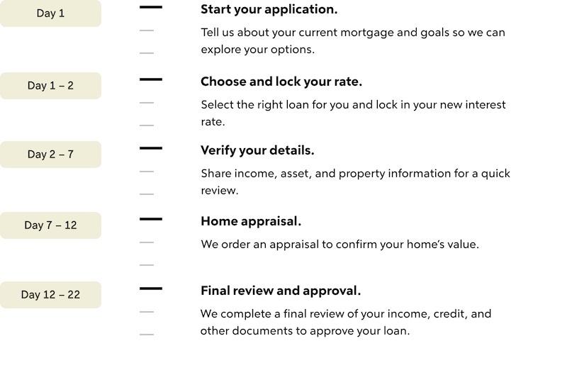Select the Day 7 – 12 badge
The width and height of the screenshot is (567, 392).
click(x=50, y=225)
